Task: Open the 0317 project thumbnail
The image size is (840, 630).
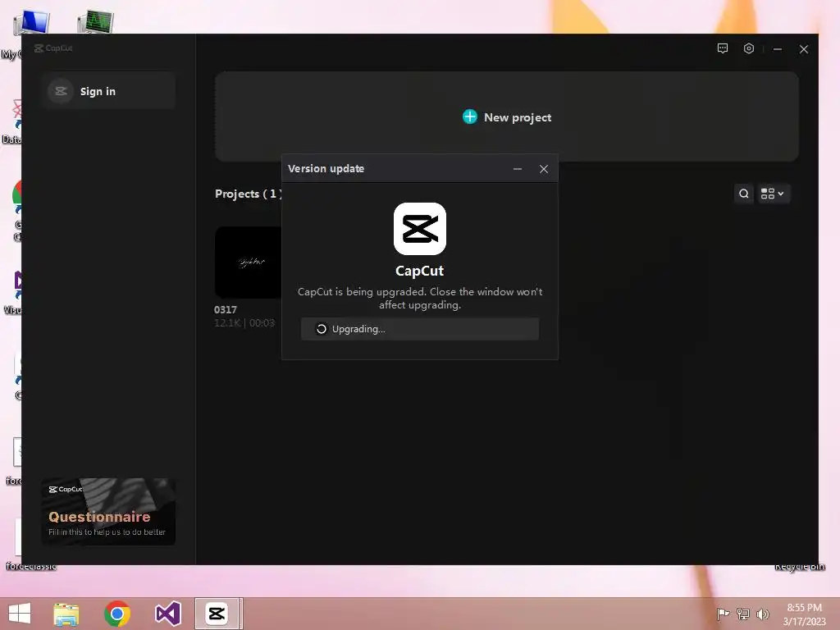Action: [x=249, y=262]
